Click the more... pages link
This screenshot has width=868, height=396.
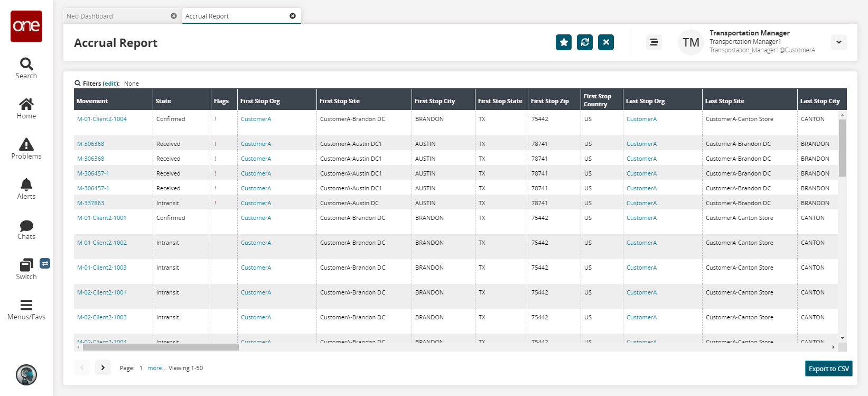[x=156, y=368]
